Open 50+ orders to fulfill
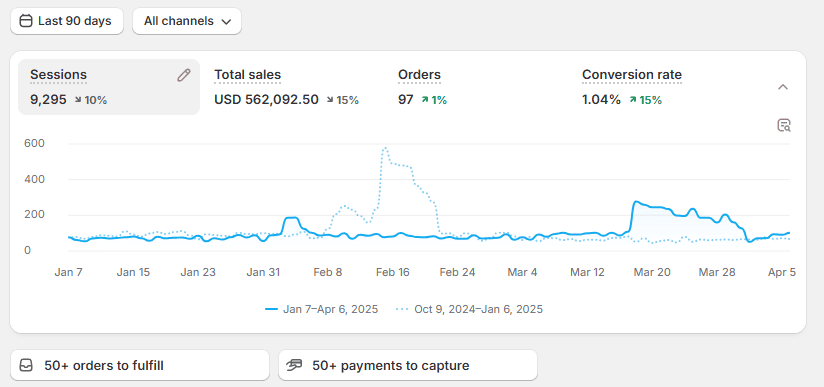The width and height of the screenshot is (824, 387). coord(140,365)
